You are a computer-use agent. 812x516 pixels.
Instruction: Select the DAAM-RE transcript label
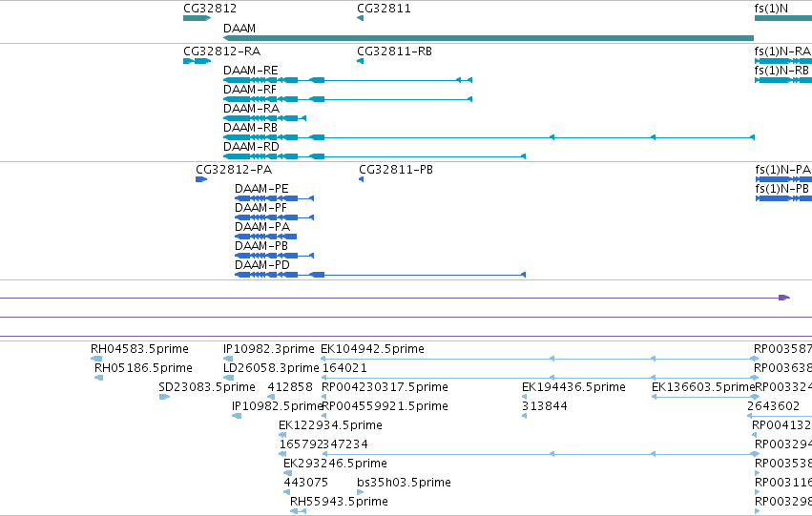point(251,71)
